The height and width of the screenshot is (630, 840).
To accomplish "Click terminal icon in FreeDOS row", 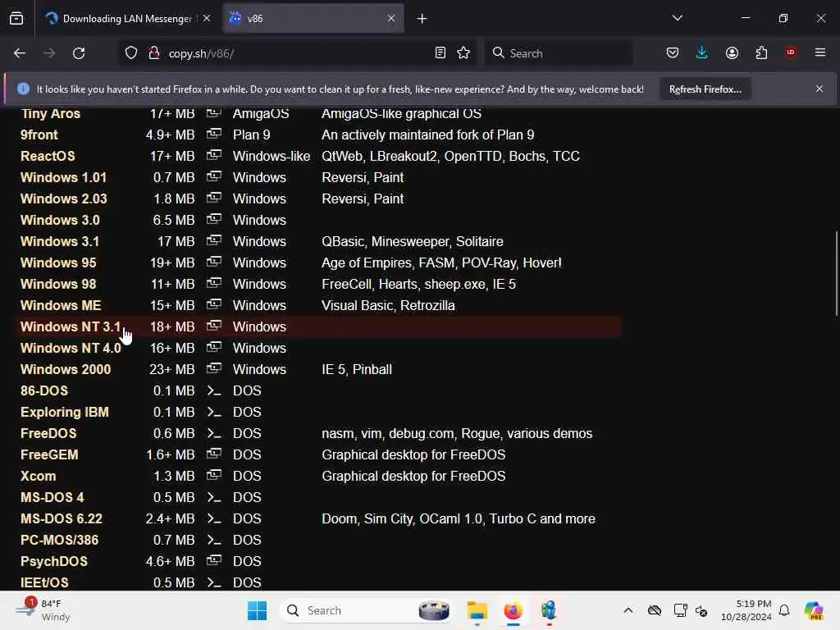I will 214,433.
